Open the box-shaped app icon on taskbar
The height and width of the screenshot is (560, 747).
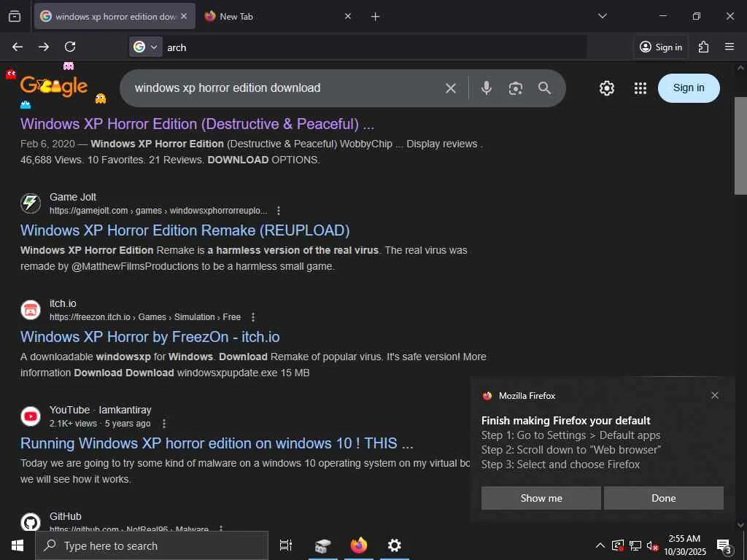coord(322,545)
